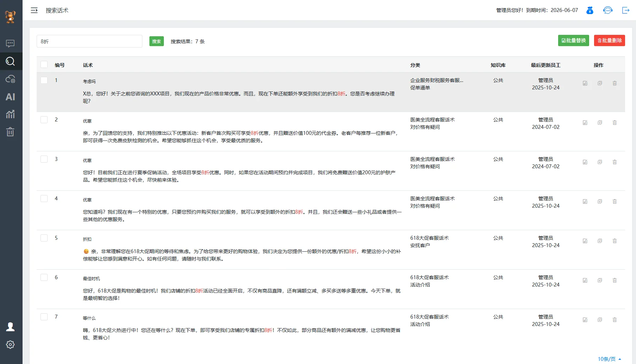Screen dimensions: 636x364
Task: Delete script row 7 等什么
Action: coord(615,320)
